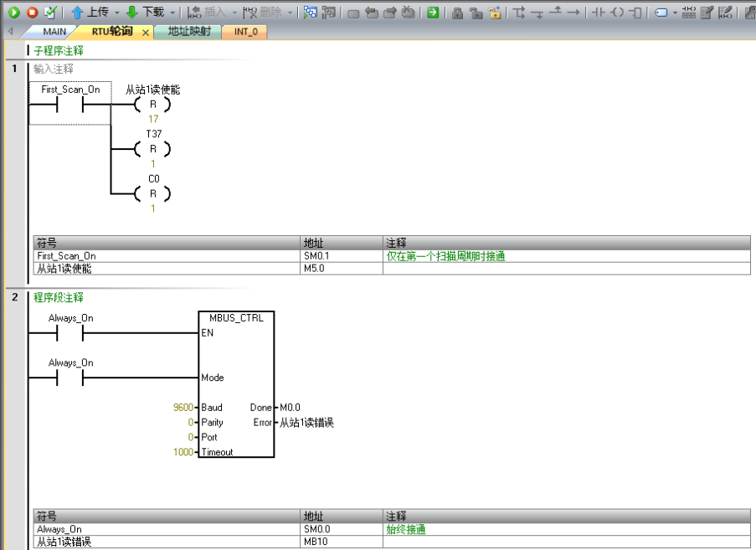Click the yellow padlock unforce-all icon
756x550 pixels.
click(x=495, y=13)
